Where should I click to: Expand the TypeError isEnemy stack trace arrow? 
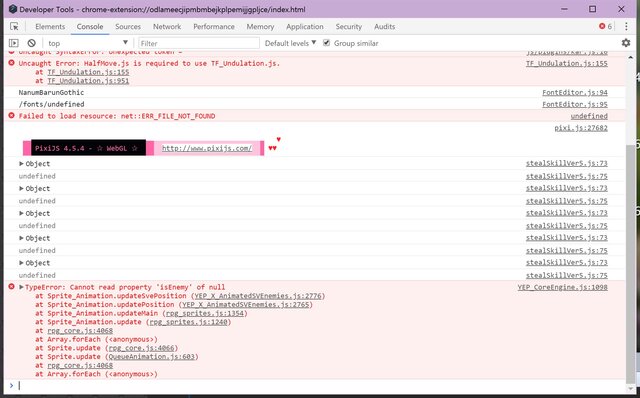pyautogui.click(x=21, y=287)
